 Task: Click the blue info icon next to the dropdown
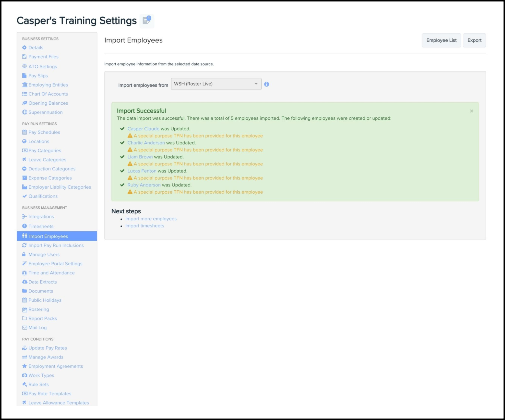pyautogui.click(x=266, y=84)
